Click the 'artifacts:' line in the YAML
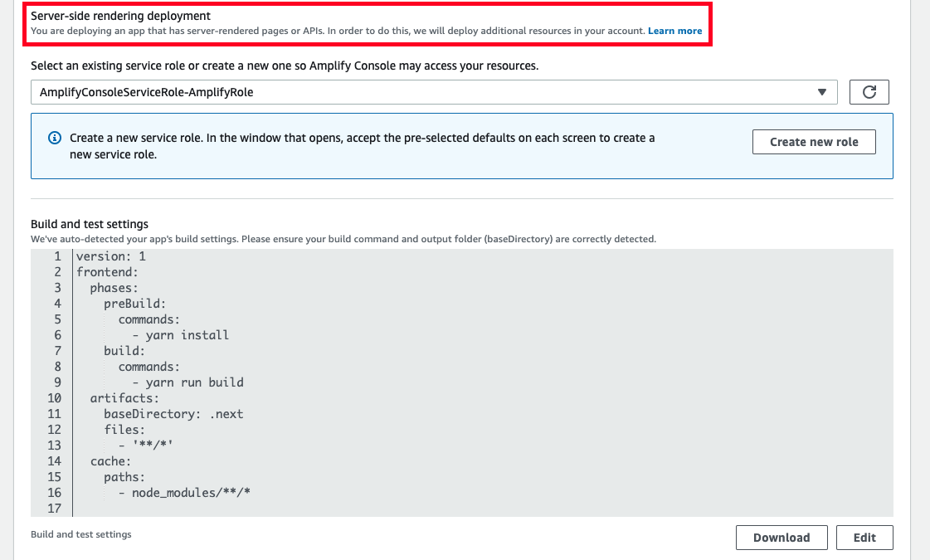Image resolution: width=930 pixels, height=560 pixels. [124, 398]
